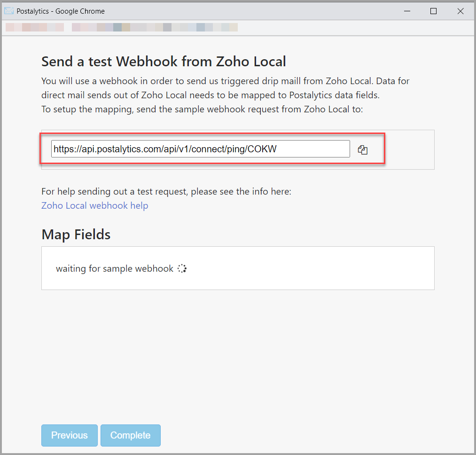Minimize the Postalytics Chrome window
The image size is (476, 455).
[407, 11]
